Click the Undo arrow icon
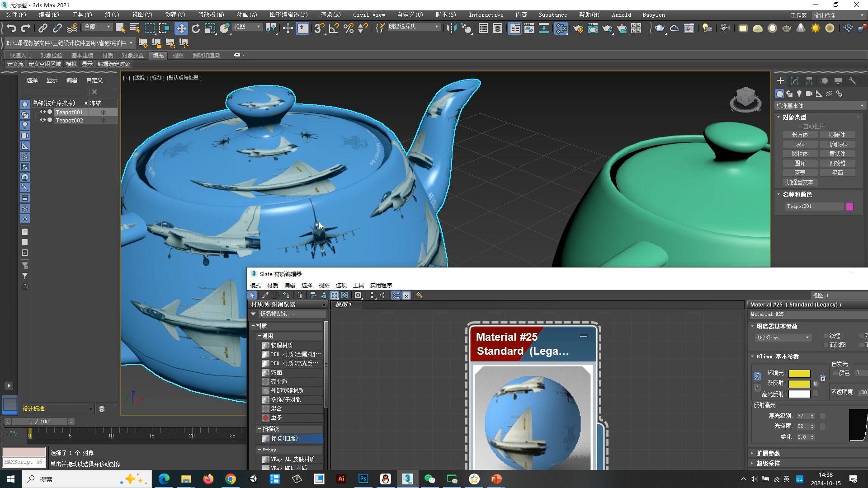The image size is (868, 488). [11, 28]
